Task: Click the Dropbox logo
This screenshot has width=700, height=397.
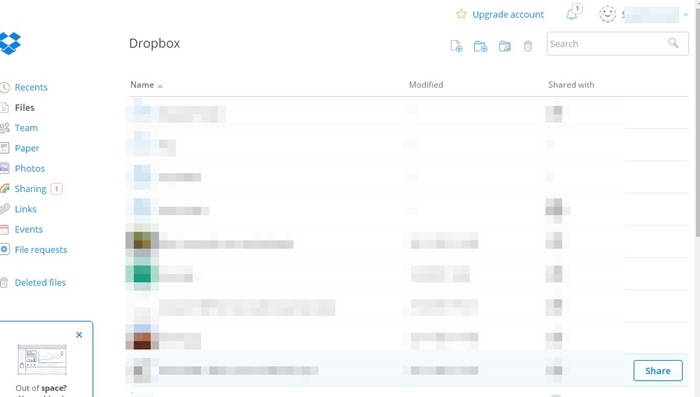Action: (10, 43)
